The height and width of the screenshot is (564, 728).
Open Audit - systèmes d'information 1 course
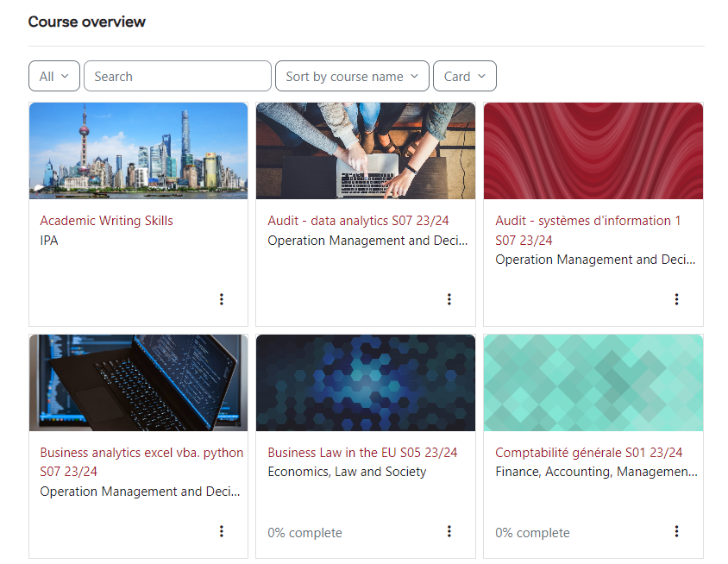pyautogui.click(x=587, y=230)
